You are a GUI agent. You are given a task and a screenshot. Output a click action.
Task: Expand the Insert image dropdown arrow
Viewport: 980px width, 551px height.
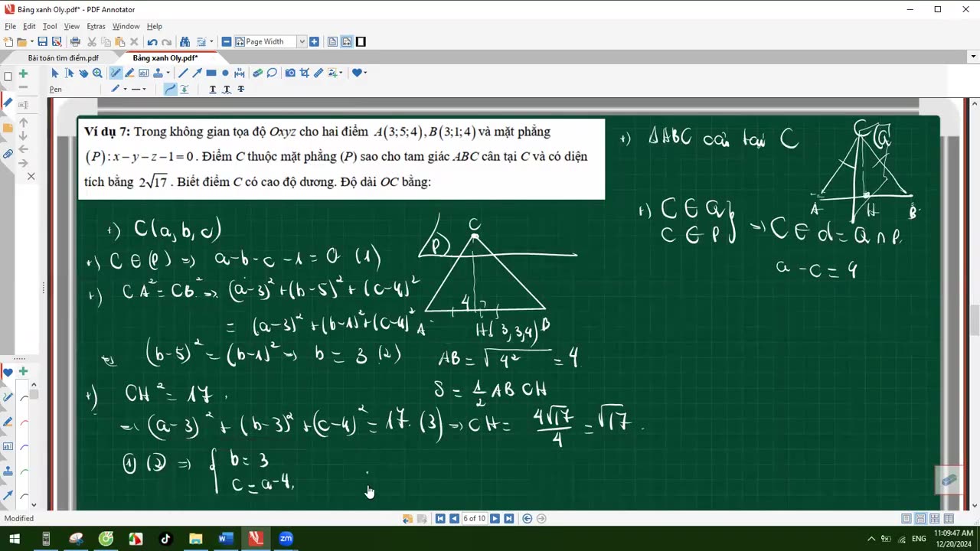coord(341,73)
